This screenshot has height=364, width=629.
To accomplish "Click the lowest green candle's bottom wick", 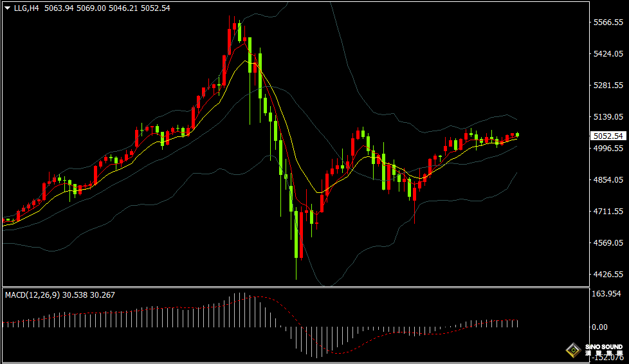I will coord(296,270).
